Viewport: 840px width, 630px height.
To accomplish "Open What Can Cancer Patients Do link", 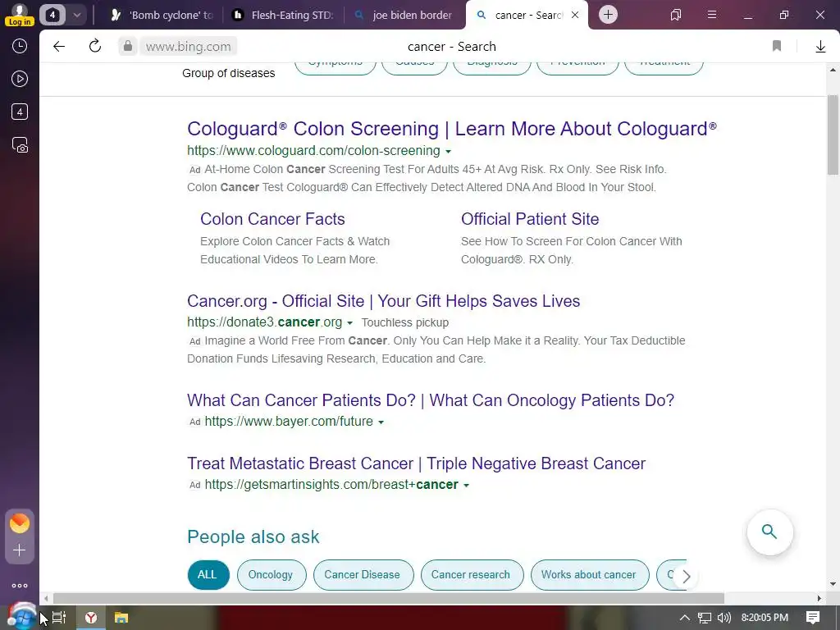I will [x=431, y=400].
